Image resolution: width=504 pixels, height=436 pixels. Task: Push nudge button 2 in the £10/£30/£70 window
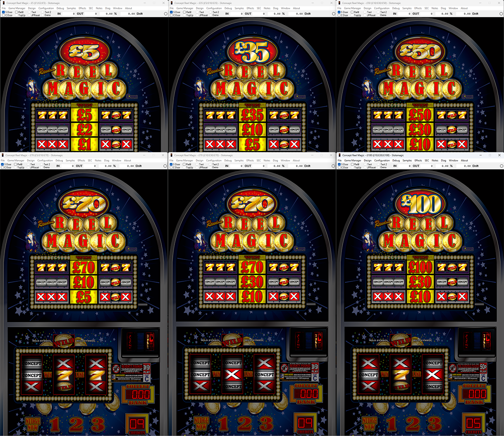coord(245,424)
